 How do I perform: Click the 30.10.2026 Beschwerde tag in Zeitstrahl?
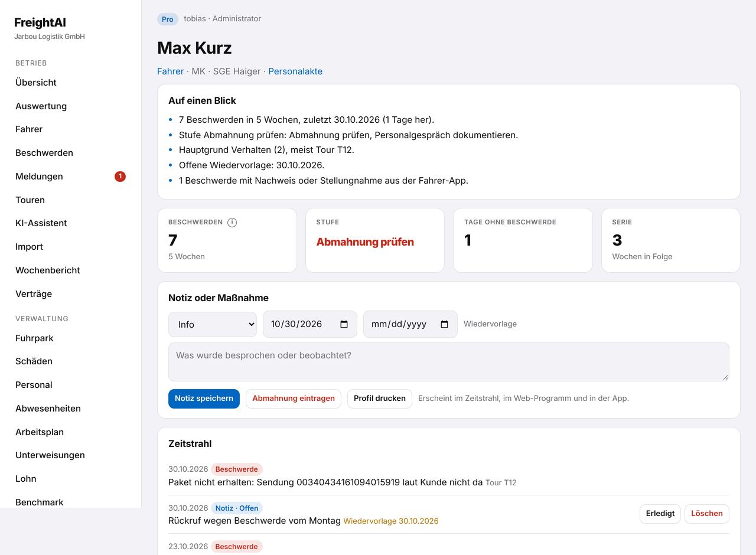pyautogui.click(x=236, y=469)
